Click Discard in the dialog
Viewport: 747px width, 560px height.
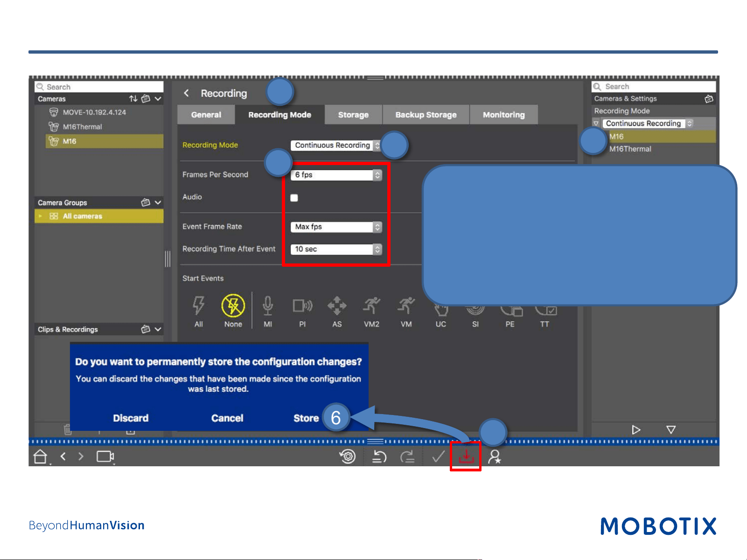(x=131, y=418)
